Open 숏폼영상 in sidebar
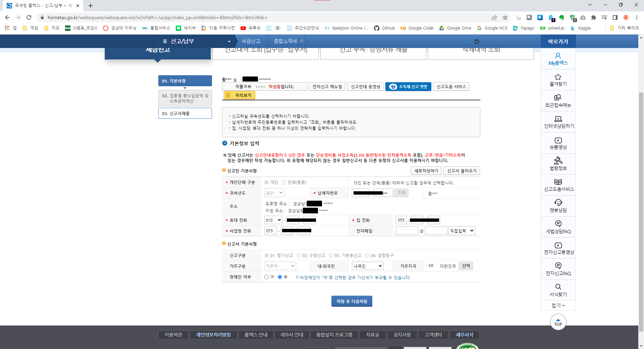The height and width of the screenshot is (349, 644). [x=558, y=143]
